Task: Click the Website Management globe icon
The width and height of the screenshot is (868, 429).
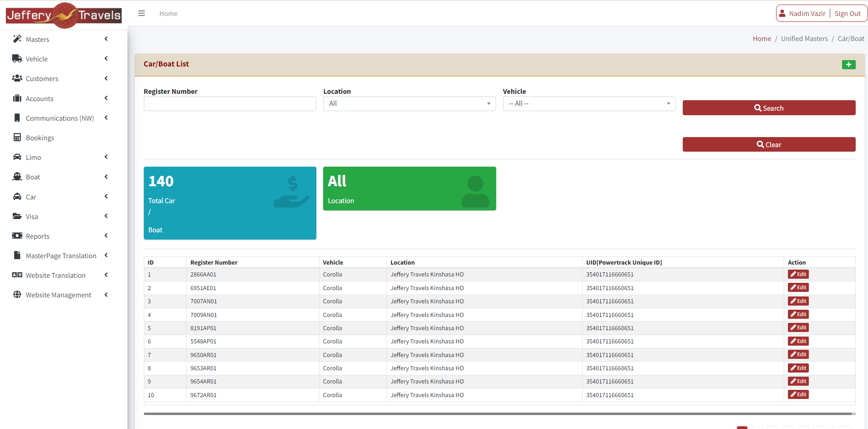Action: point(17,295)
